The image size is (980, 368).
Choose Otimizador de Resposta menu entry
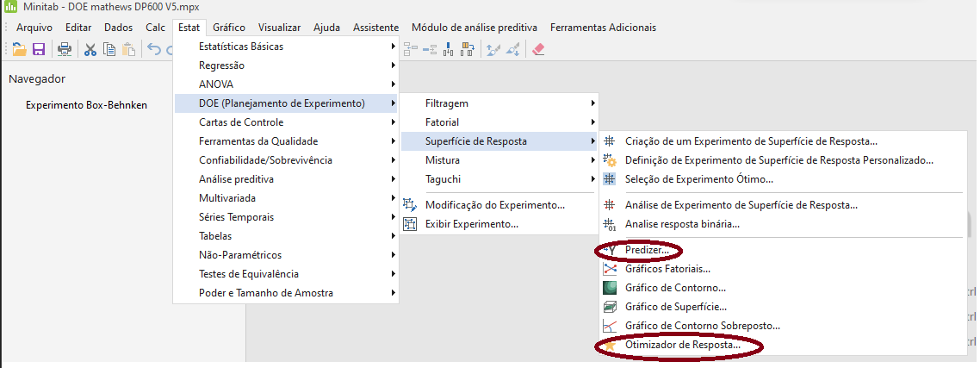(x=682, y=345)
